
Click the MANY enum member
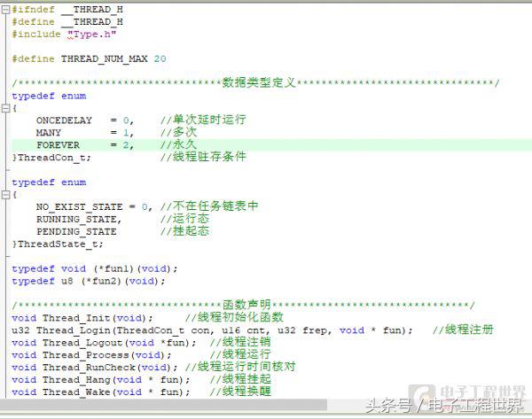coord(49,133)
